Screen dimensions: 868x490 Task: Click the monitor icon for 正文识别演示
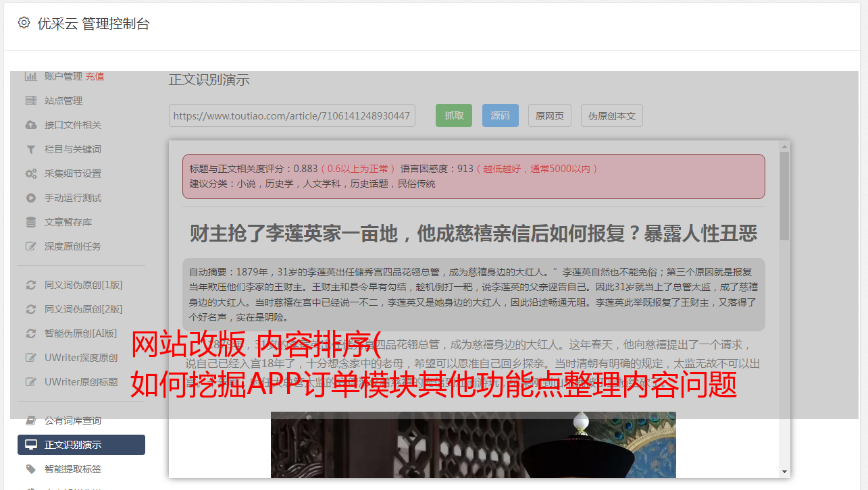(31, 445)
